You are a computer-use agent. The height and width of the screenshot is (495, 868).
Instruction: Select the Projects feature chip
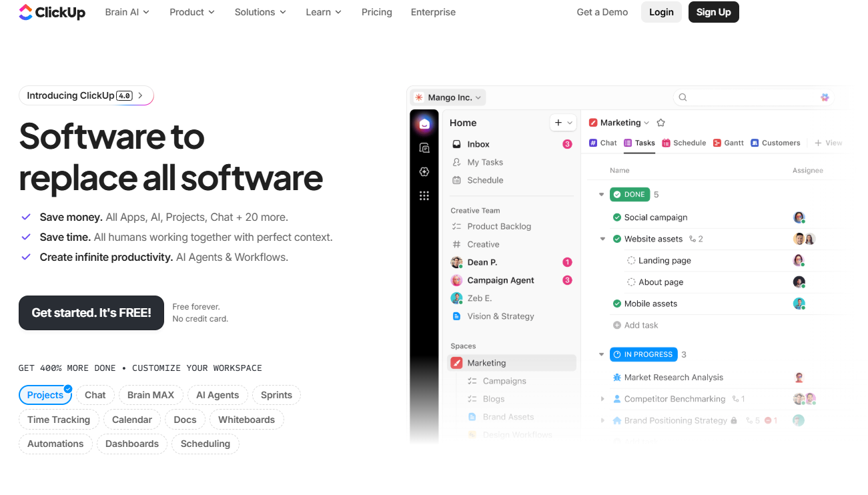[45, 395]
